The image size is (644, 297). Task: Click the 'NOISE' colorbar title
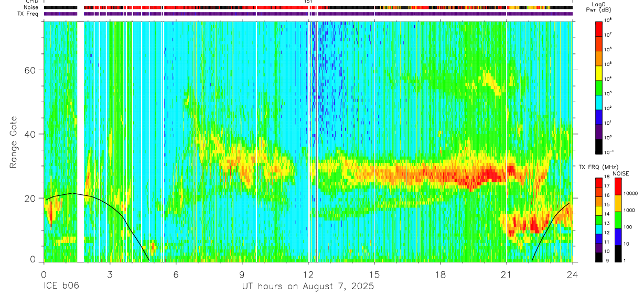coord(620,173)
